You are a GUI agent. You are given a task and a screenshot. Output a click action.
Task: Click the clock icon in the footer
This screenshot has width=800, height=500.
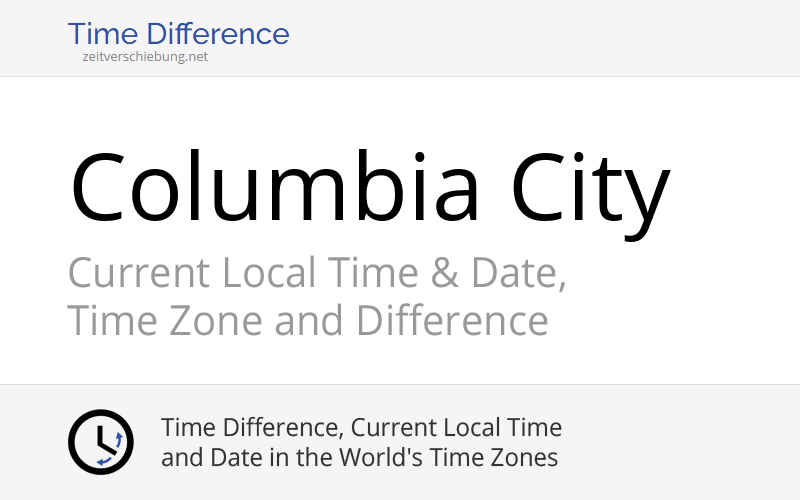[x=100, y=441]
